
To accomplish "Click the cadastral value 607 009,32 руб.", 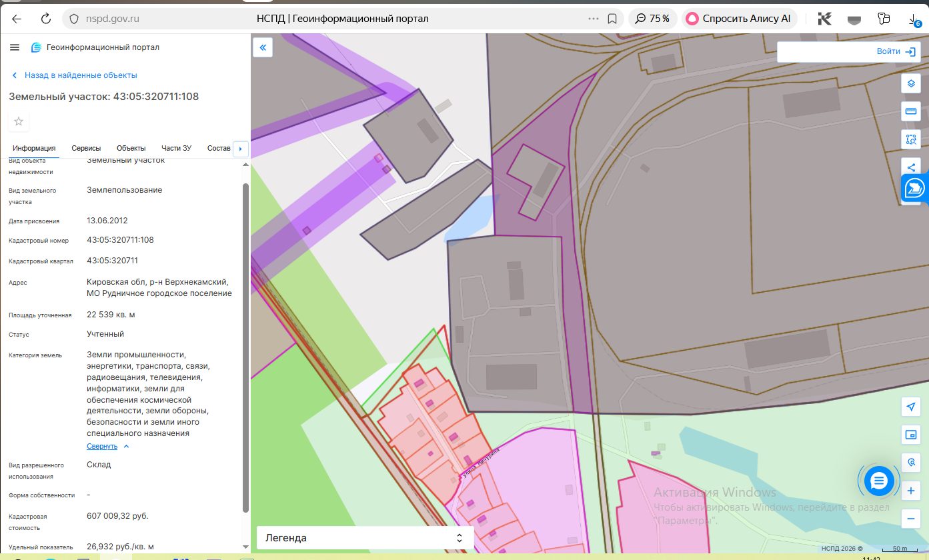I will (117, 516).
